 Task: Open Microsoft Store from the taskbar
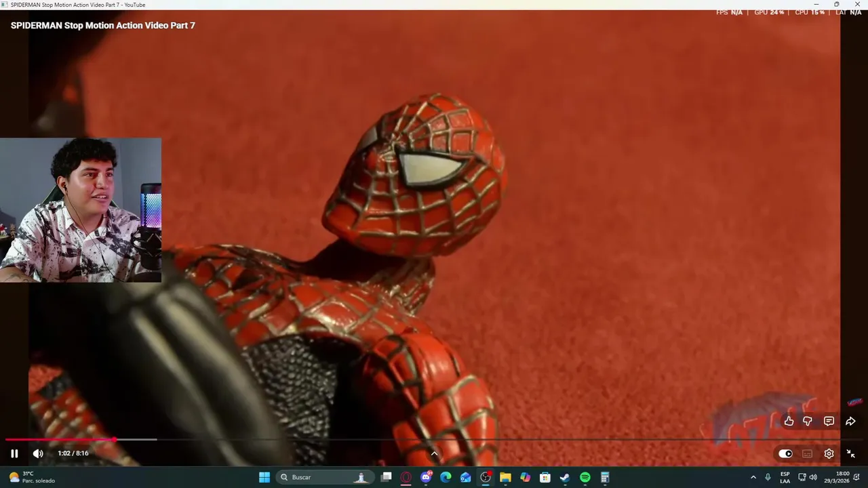pyautogui.click(x=545, y=477)
